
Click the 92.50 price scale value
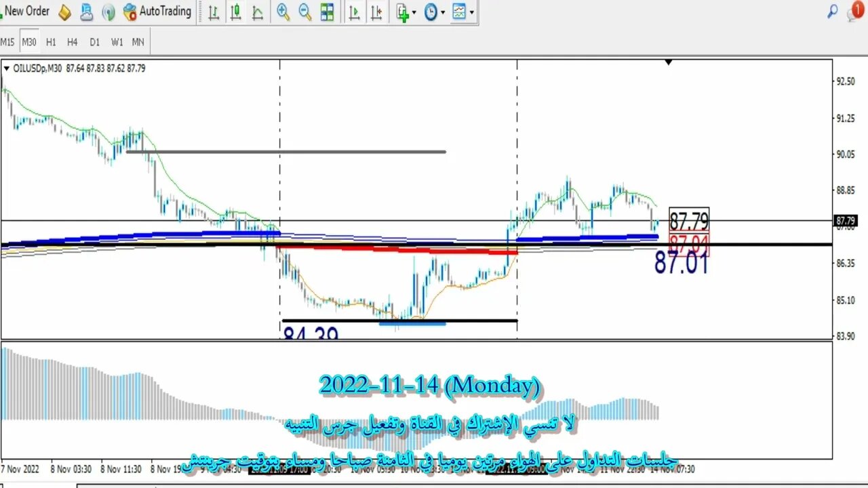coord(846,81)
